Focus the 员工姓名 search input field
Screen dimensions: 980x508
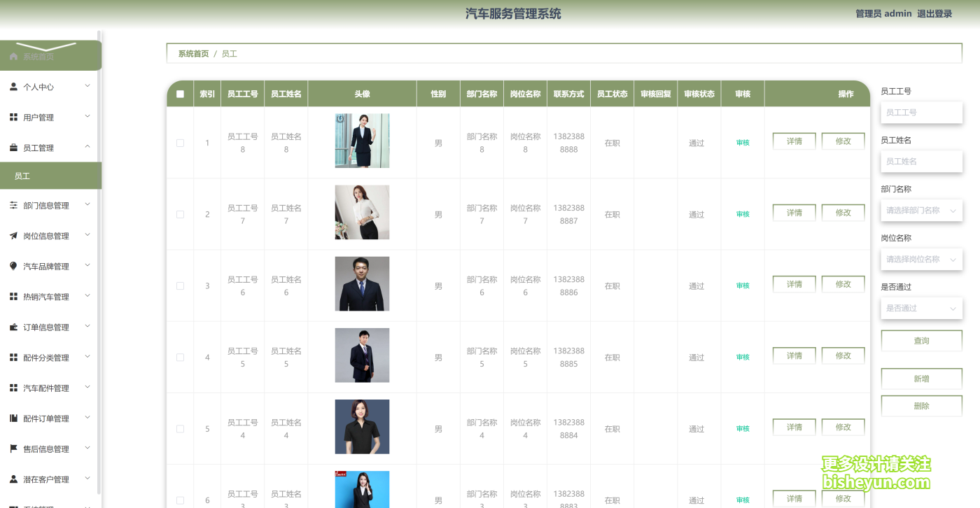[x=921, y=161]
